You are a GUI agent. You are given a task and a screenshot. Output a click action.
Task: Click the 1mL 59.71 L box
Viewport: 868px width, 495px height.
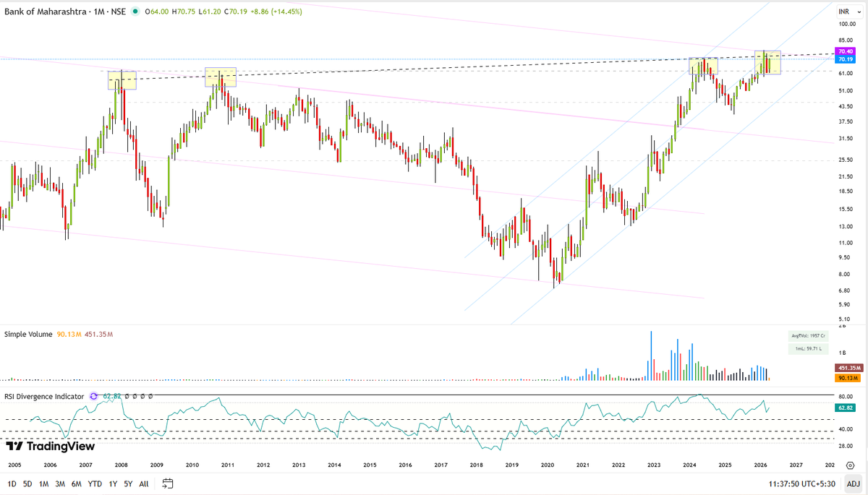coord(807,349)
